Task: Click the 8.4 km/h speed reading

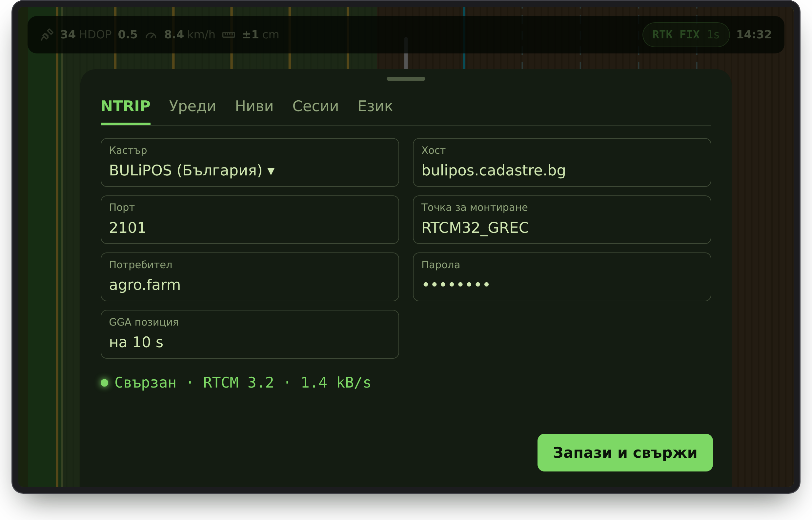Action: [x=190, y=34]
